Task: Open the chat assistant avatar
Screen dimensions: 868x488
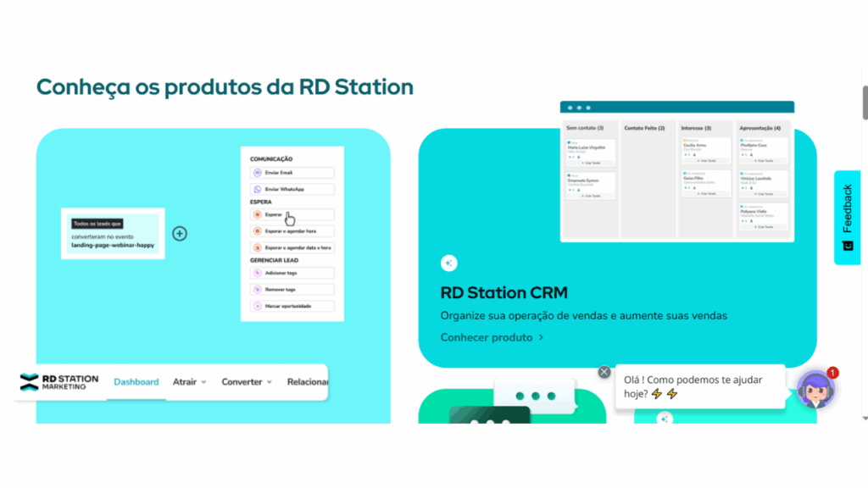Action: (x=816, y=390)
